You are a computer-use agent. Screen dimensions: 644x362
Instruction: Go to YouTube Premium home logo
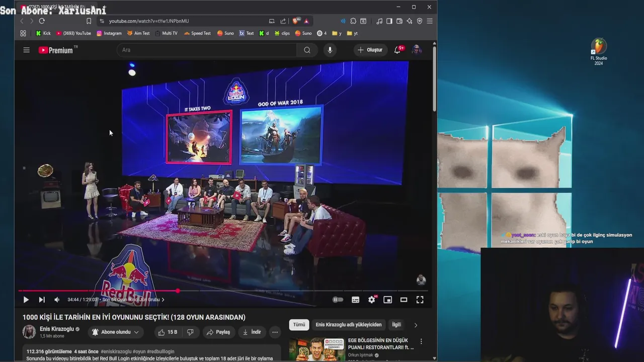(x=55, y=50)
